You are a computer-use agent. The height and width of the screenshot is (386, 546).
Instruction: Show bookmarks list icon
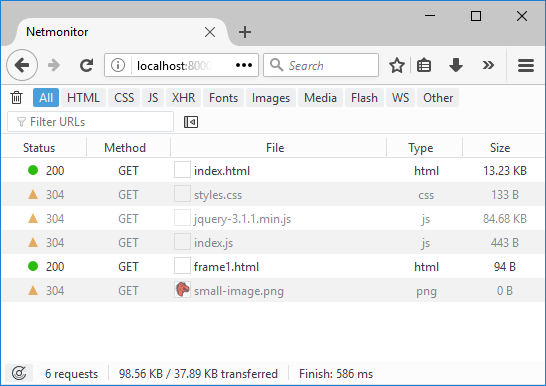click(x=424, y=65)
